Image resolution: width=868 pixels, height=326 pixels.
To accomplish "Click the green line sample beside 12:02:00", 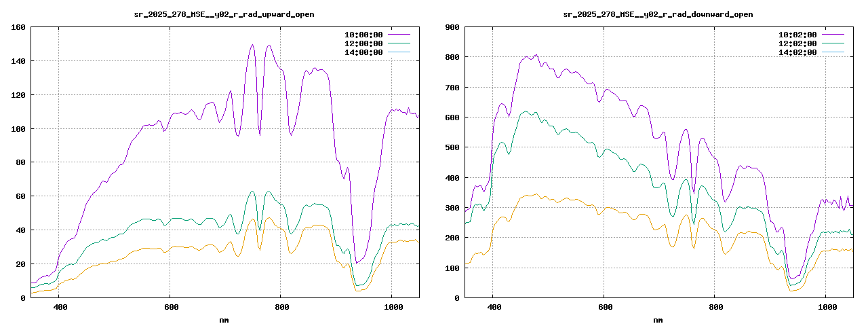I will pos(833,43).
